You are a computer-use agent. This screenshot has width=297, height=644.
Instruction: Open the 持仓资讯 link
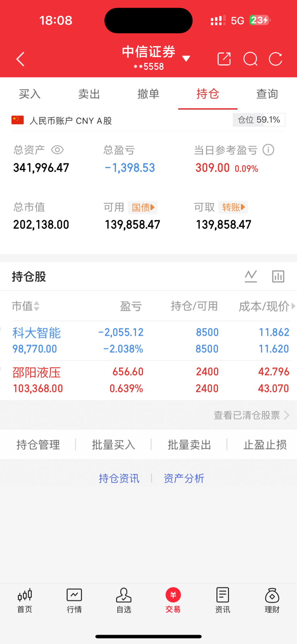119,478
